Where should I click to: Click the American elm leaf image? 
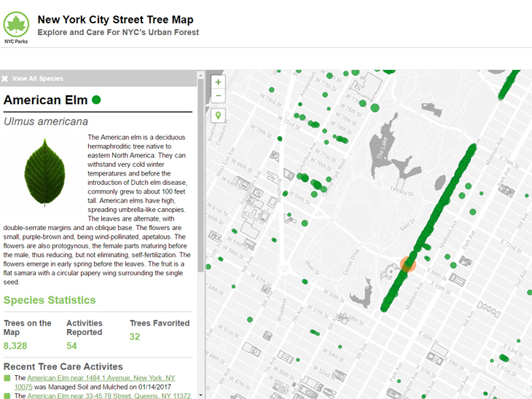(x=44, y=173)
